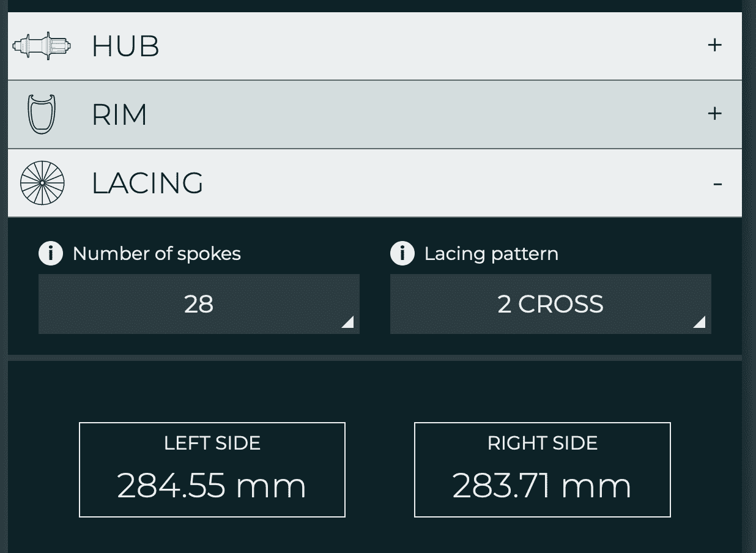Show info about Lacing pattern
Viewport: 756px width, 553px height.
pyautogui.click(x=402, y=253)
